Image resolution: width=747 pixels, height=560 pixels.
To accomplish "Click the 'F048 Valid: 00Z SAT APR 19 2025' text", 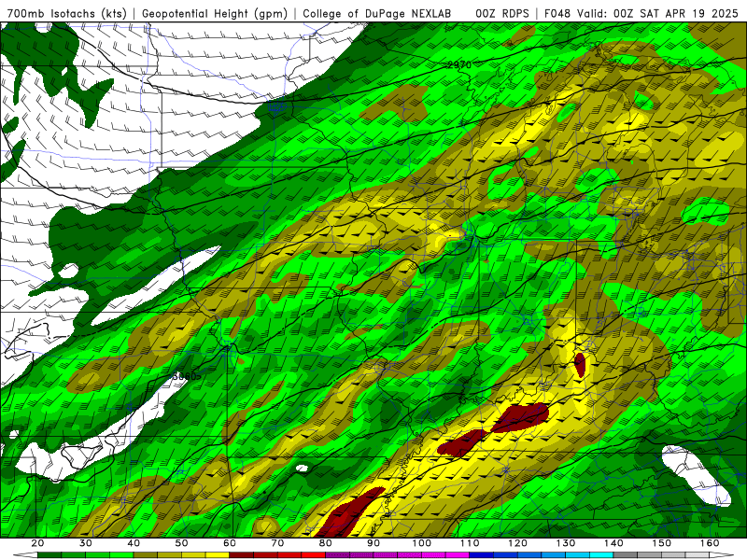I will coord(642,14).
